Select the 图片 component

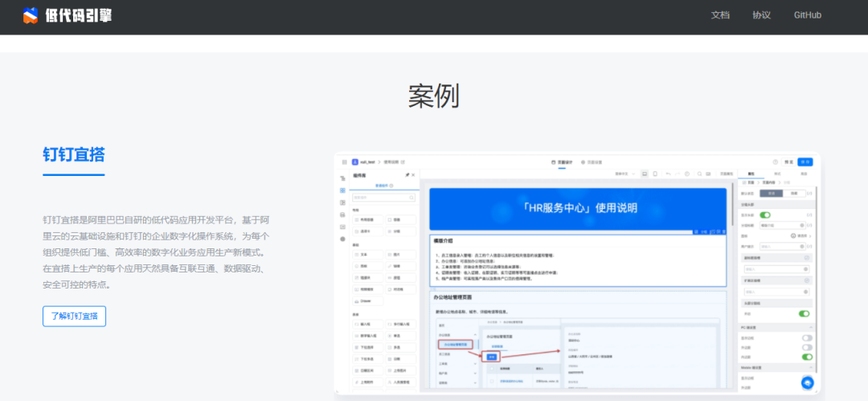click(x=401, y=254)
